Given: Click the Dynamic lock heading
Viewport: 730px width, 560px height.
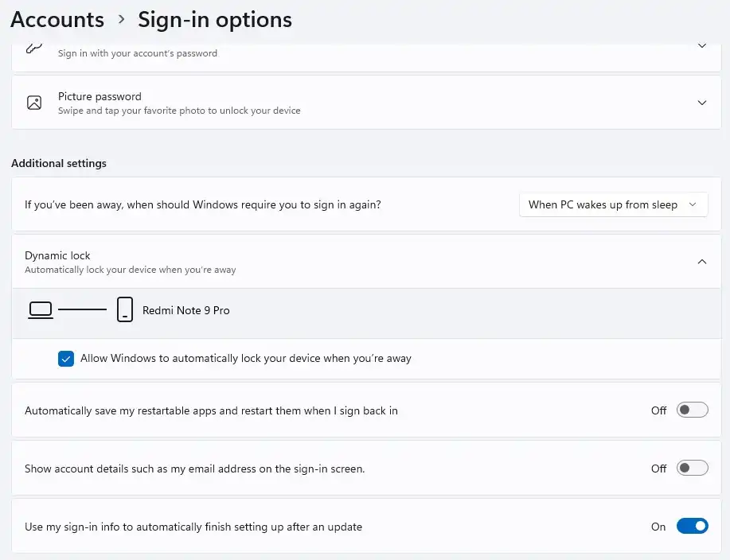Looking at the screenshot, I should click(57, 255).
